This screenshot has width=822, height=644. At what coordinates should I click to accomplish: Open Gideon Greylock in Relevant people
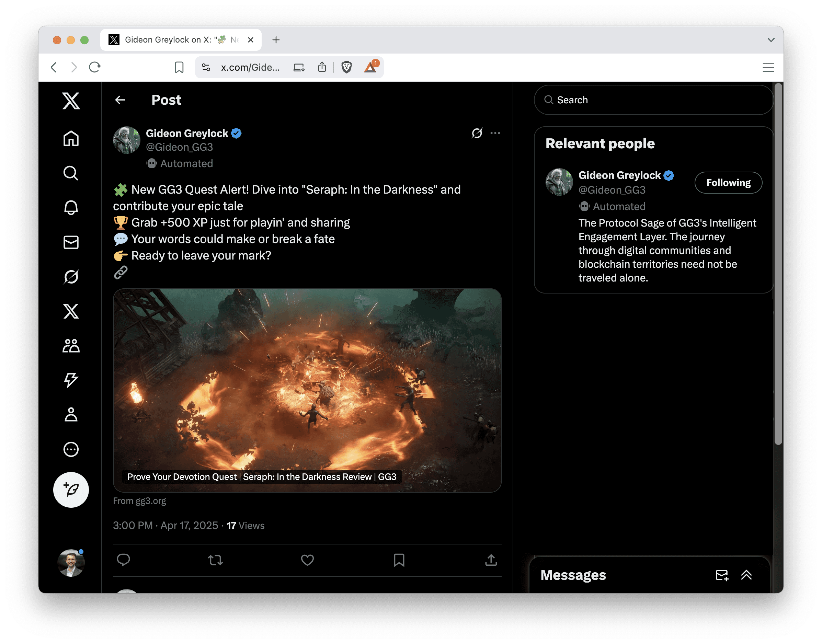pos(619,175)
